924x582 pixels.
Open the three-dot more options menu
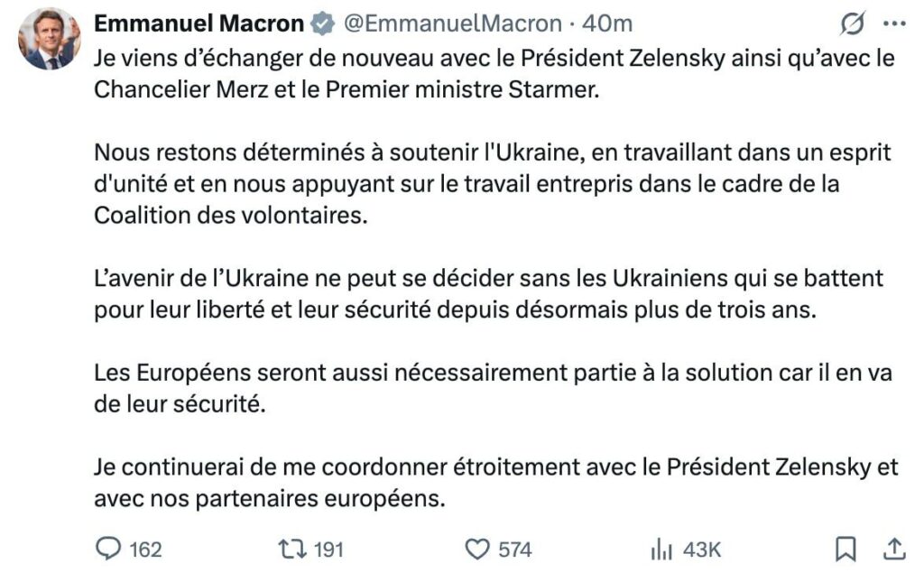[x=893, y=24]
